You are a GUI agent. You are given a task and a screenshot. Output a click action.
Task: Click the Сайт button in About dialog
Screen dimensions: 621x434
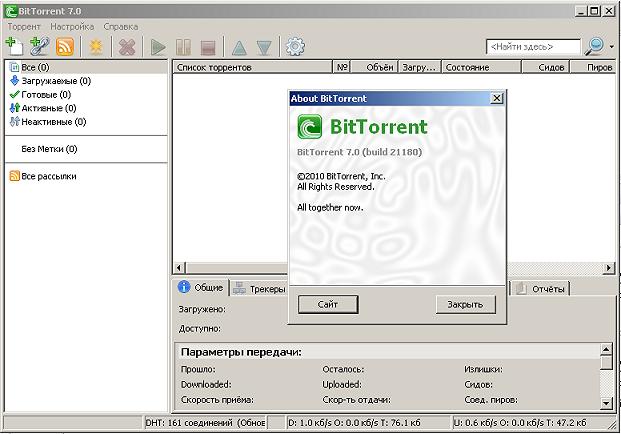click(327, 304)
